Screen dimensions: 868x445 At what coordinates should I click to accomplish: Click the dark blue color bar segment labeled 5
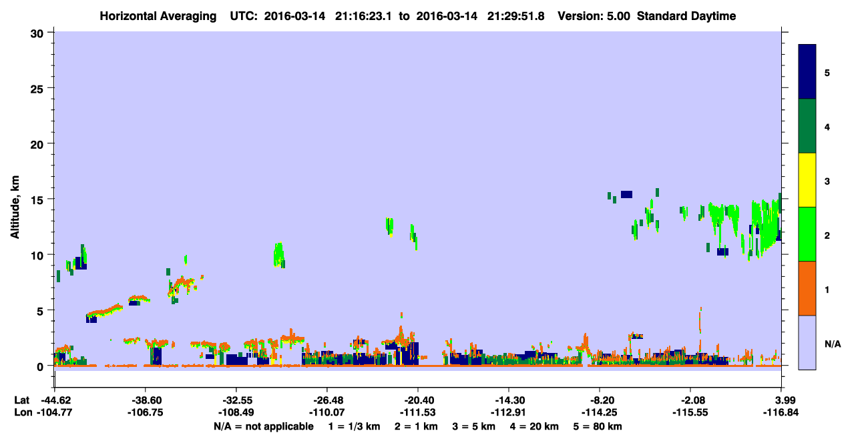click(807, 71)
